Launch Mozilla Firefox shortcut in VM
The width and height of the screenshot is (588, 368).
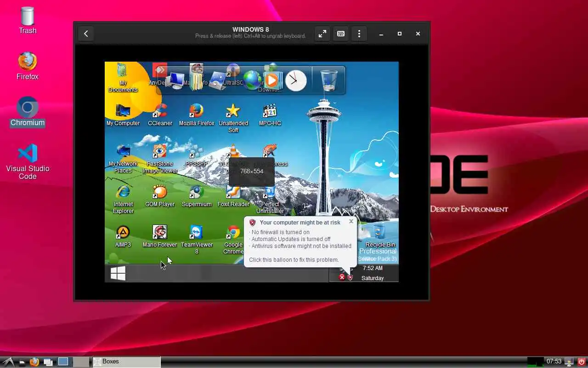coord(197,115)
